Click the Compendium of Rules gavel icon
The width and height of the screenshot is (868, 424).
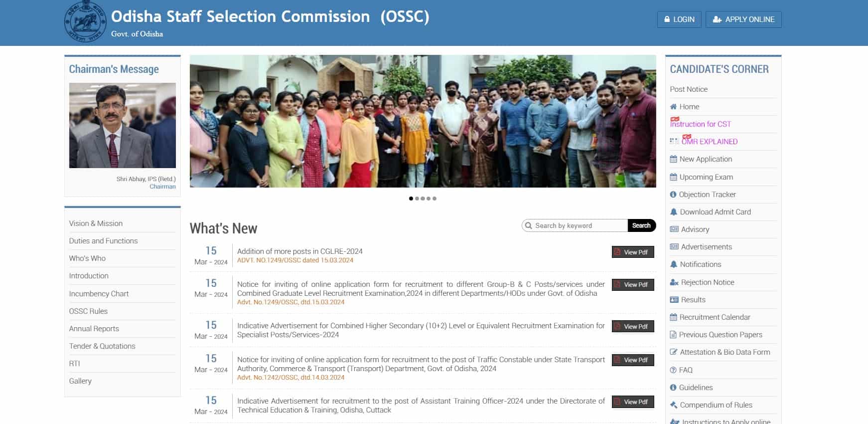674,405
